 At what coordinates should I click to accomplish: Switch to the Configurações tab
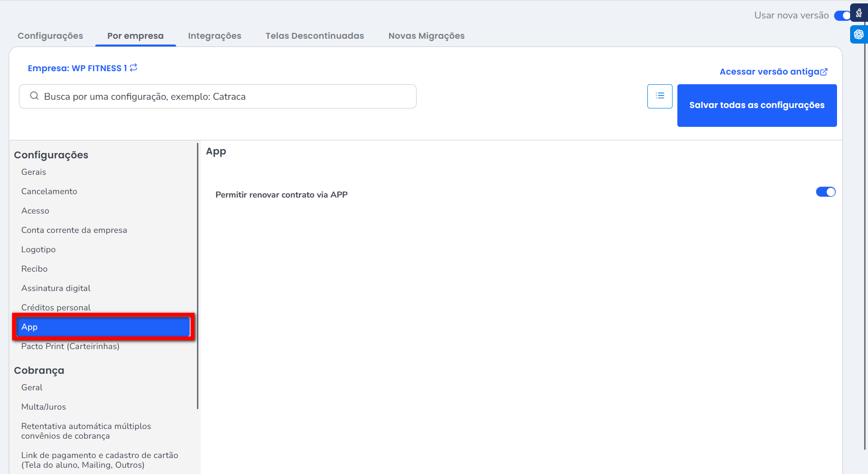point(50,36)
